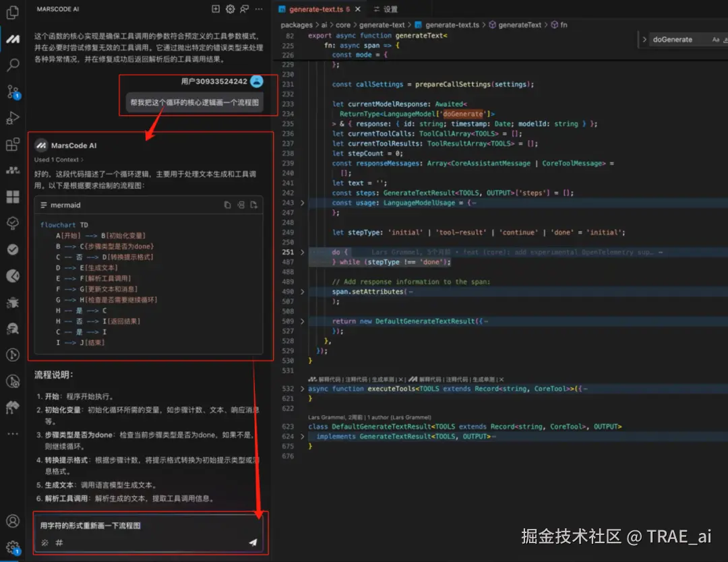This screenshot has width=728, height=562.
Task: Toggle match case Aa in the search widget
Action: 716,40
